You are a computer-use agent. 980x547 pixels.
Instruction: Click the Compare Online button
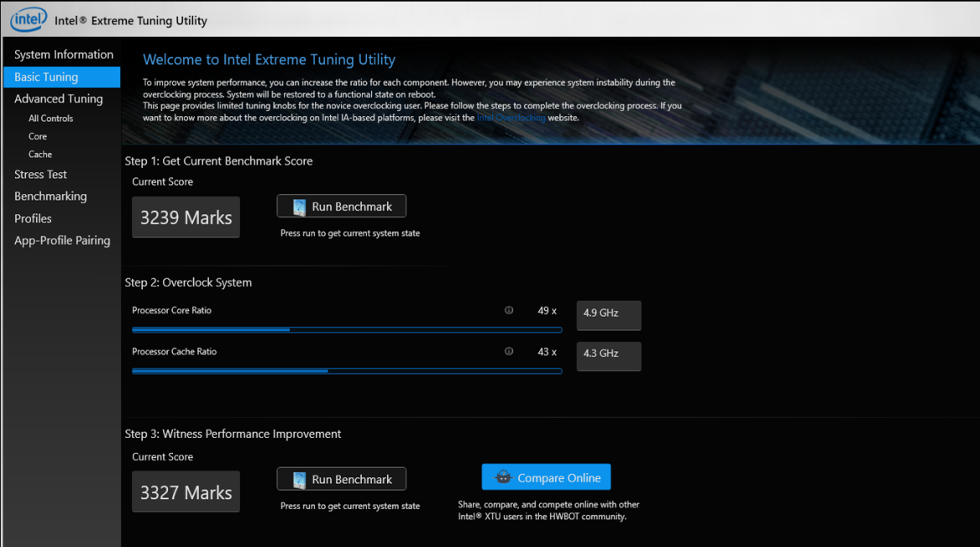(546, 476)
